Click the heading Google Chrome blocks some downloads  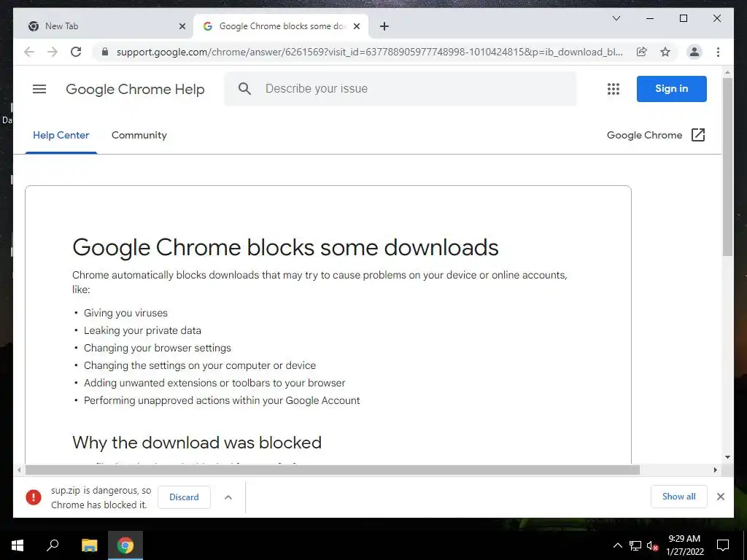click(x=285, y=247)
